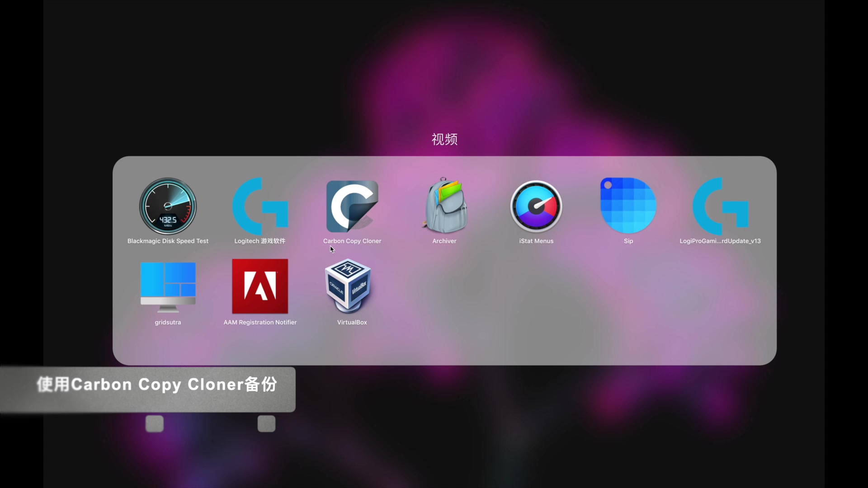Click the Sip text label

click(628, 241)
